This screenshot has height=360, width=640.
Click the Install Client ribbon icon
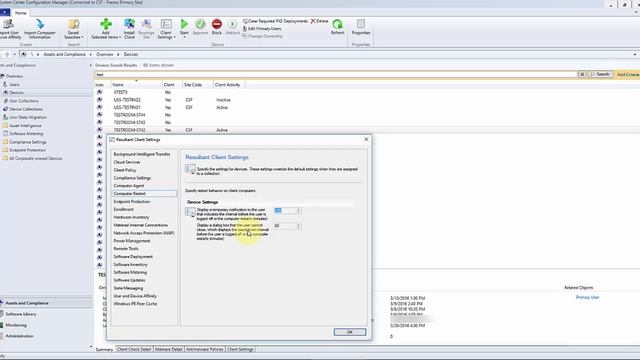pos(129,29)
